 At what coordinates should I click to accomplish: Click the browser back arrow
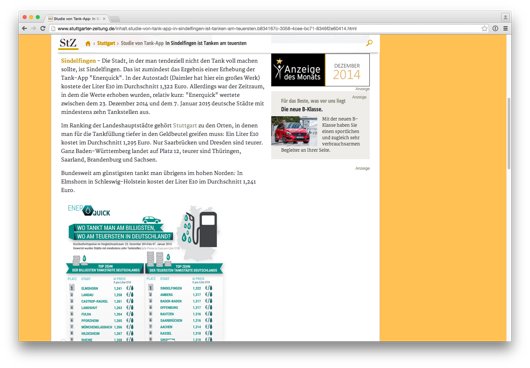click(x=24, y=29)
